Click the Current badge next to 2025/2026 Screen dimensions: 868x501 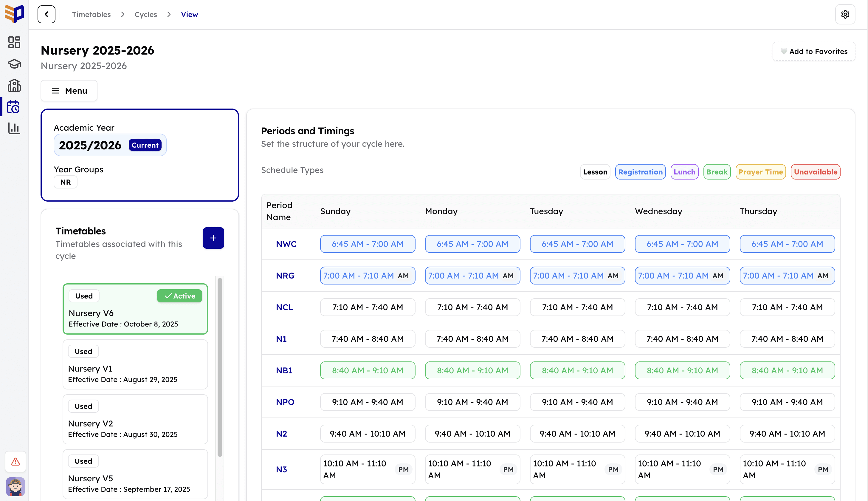[145, 145]
